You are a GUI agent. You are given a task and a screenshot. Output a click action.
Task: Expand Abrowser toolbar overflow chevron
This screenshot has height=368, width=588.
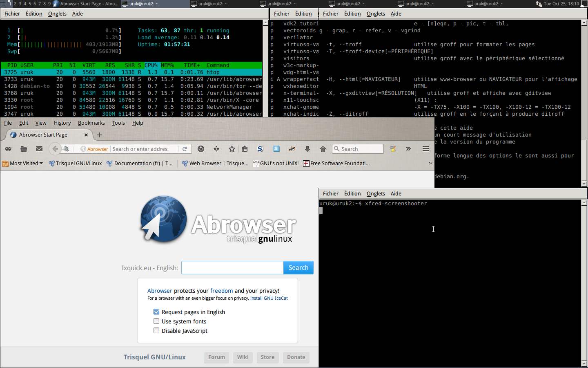click(x=408, y=149)
